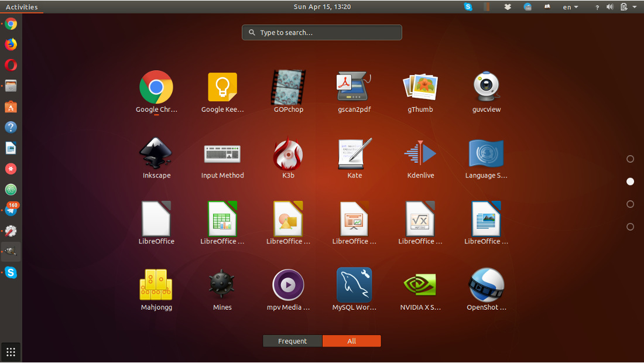This screenshot has height=363, width=644.
Task: Launch LibreOffice Math formula icon
Action: 420,219
